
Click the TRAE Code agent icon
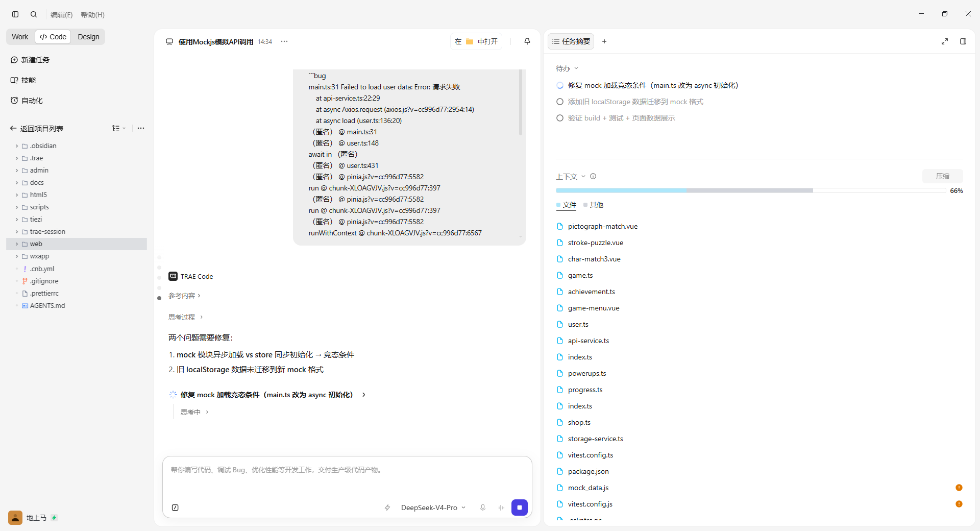pos(173,276)
